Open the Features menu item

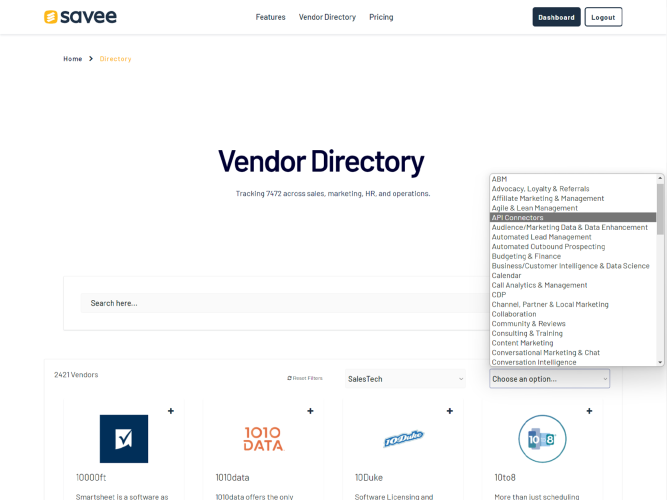click(x=270, y=17)
